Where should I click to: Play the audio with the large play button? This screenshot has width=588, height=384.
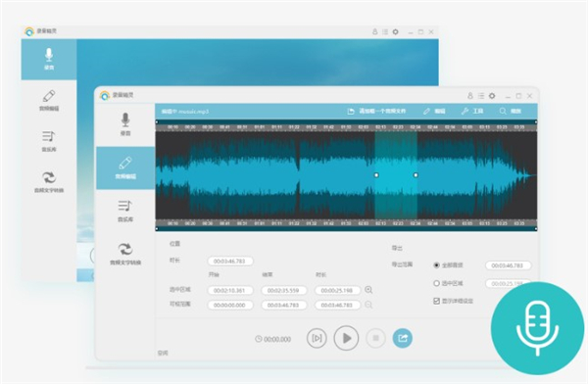coord(346,338)
